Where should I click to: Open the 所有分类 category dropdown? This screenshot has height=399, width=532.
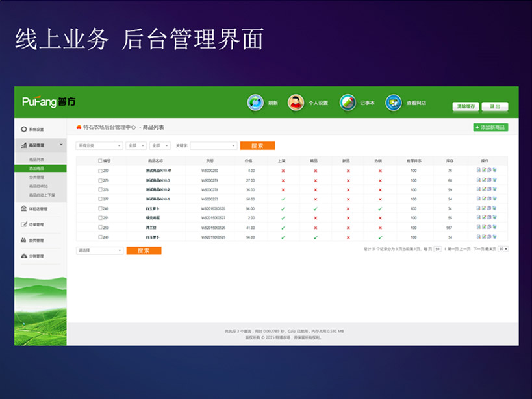coord(99,146)
